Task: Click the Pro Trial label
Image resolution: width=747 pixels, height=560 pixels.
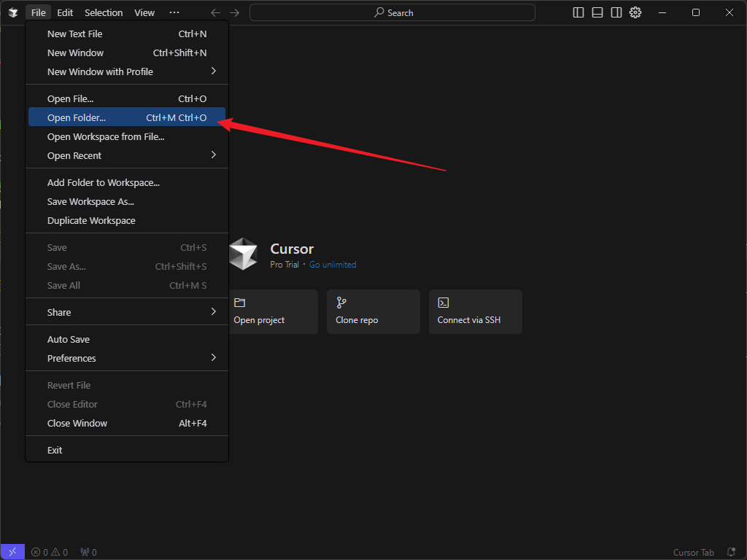Action: tap(285, 265)
